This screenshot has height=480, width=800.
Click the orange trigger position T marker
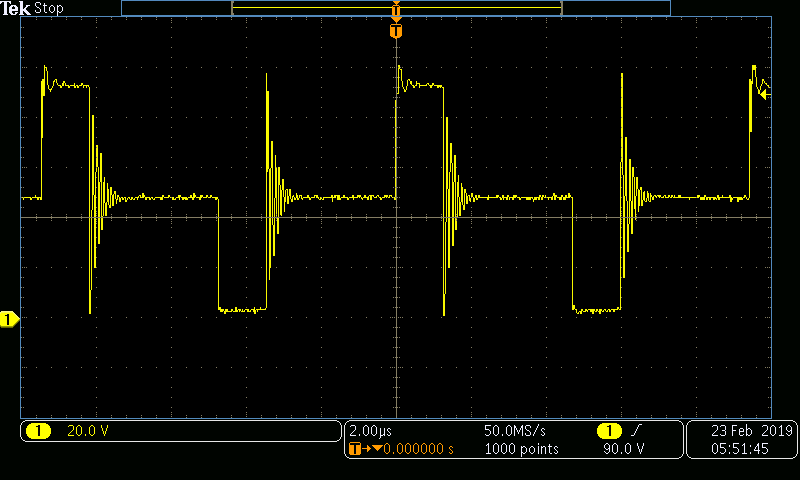click(x=396, y=32)
